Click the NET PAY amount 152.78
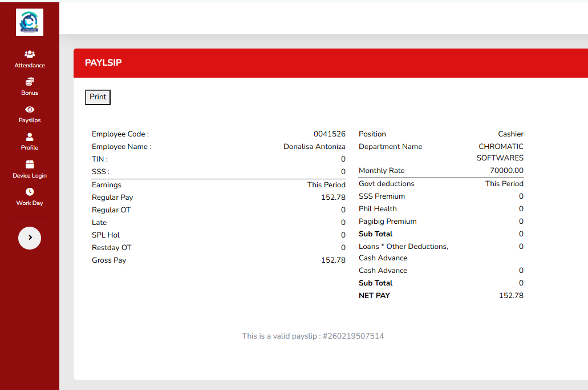Image resolution: width=588 pixels, height=390 pixels. (511, 295)
